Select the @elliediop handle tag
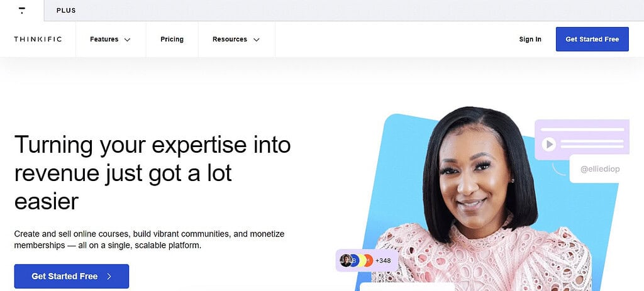Viewport: 644px width, 291px height. point(599,169)
